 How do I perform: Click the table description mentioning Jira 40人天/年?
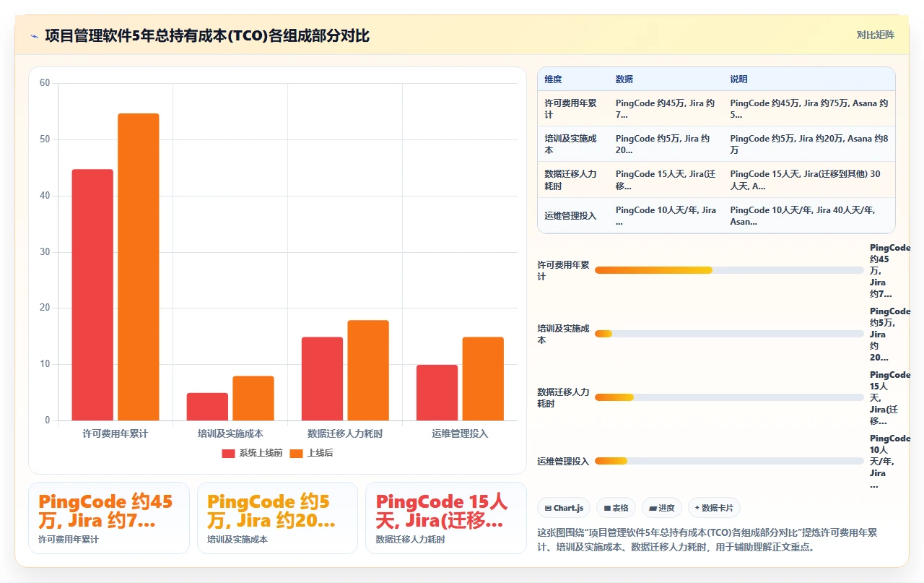pyautogui.click(x=809, y=215)
